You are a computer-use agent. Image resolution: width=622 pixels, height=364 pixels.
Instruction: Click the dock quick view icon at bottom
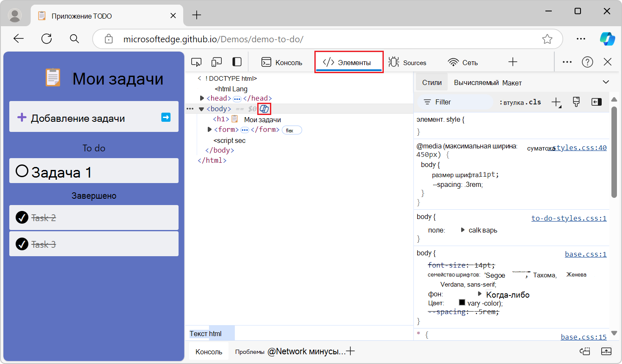(585, 351)
